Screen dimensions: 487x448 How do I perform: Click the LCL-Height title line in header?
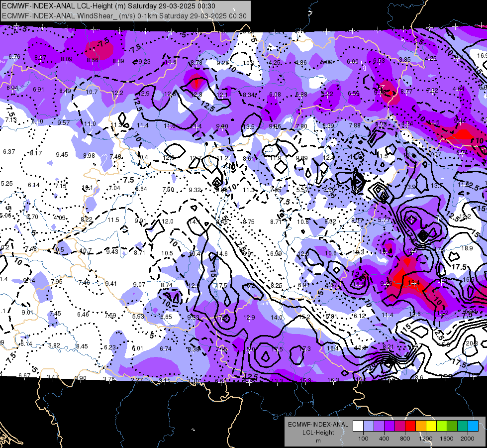(108, 6)
